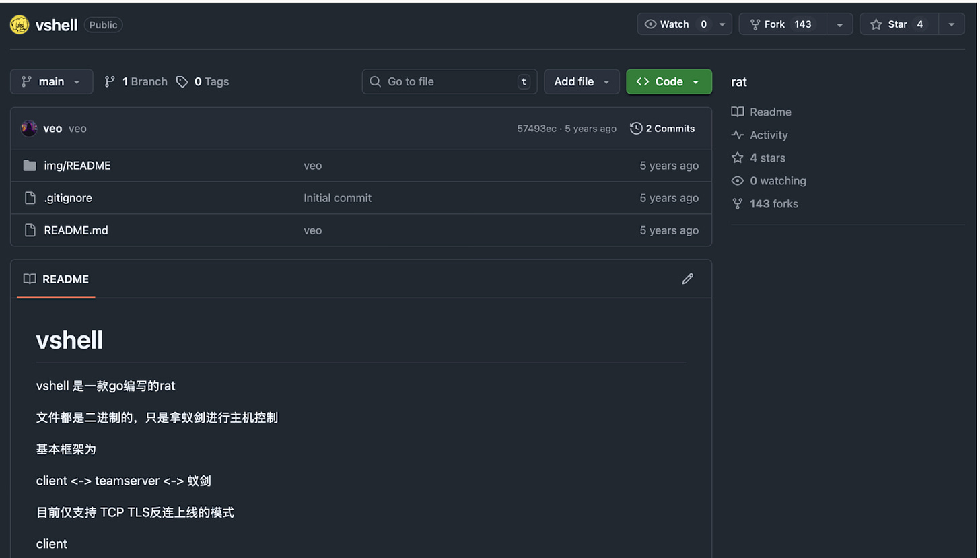Edit README with the pencil icon
The width and height of the screenshot is (980, 558).
coord(687,279)
